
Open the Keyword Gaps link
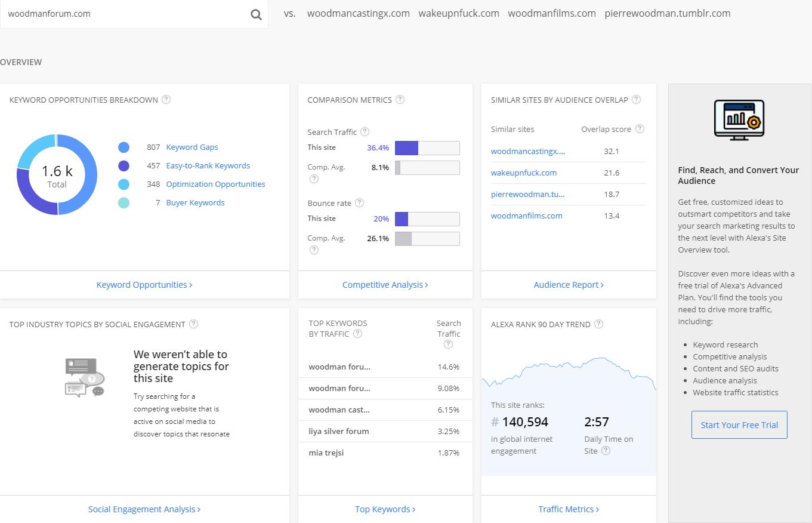tap(192, 147)
